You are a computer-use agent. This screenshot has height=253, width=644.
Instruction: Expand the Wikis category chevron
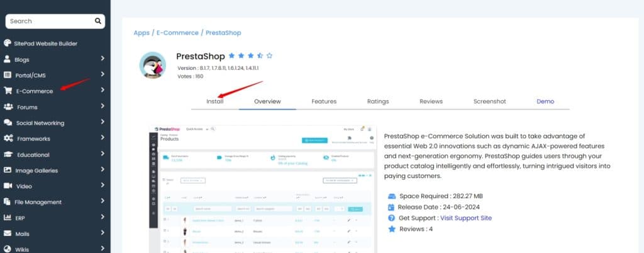pos(103,249)
